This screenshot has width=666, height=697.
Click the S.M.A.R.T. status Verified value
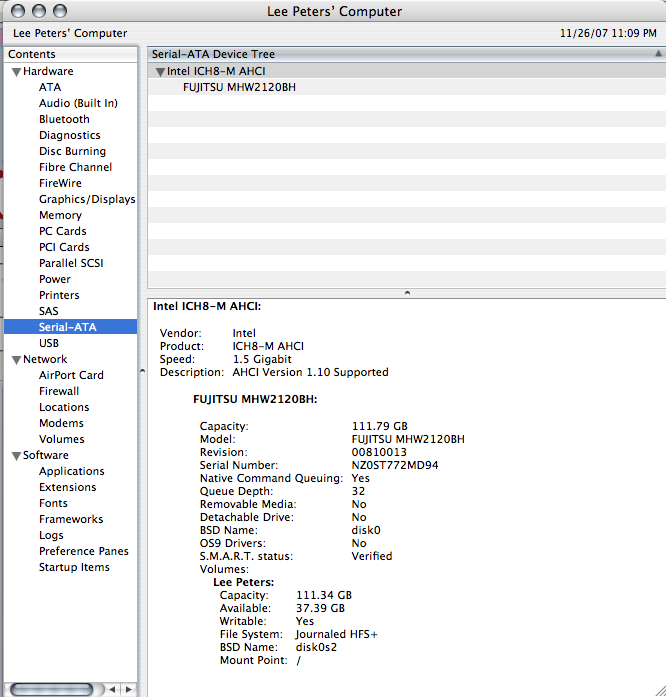[372, 557]
